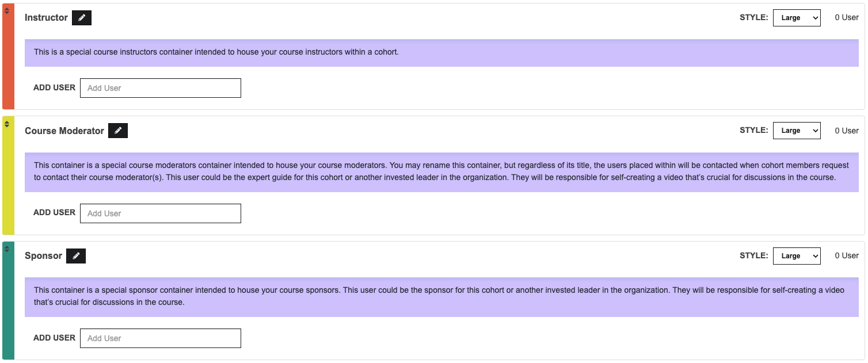Click the purple Sponsor description box

click(x=441, y=296)
